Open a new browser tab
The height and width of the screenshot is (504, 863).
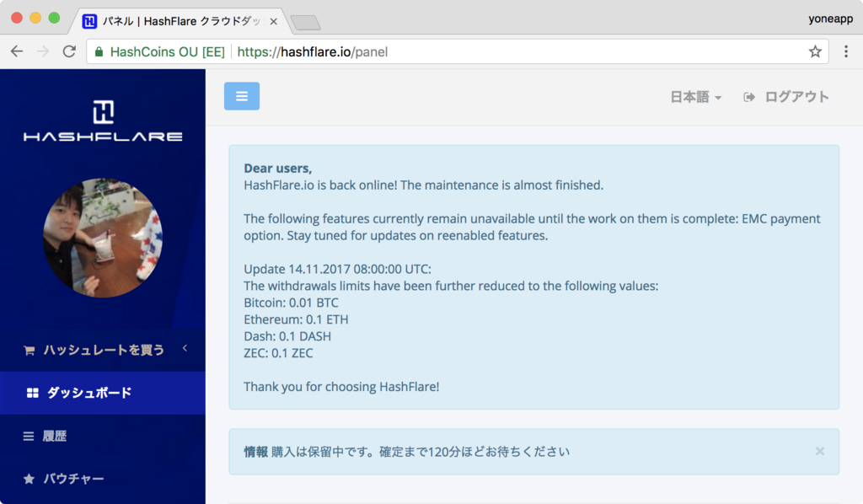click(x=305, y=23)
